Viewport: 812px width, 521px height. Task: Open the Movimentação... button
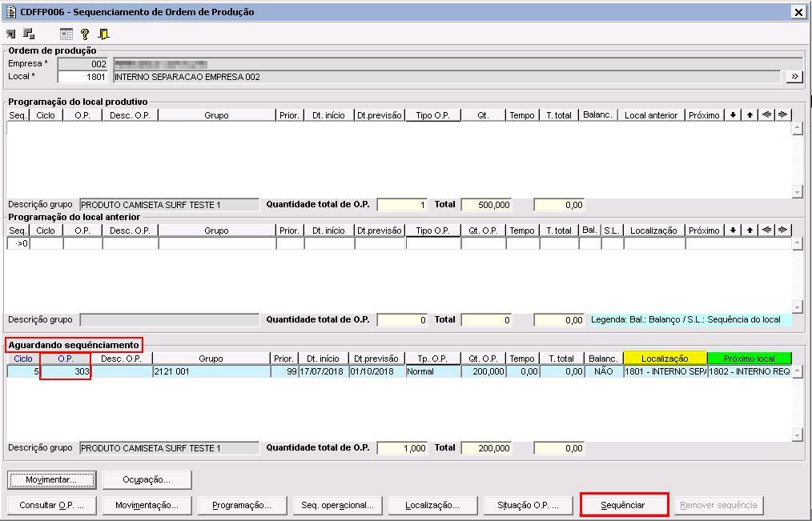pos(147,505)
